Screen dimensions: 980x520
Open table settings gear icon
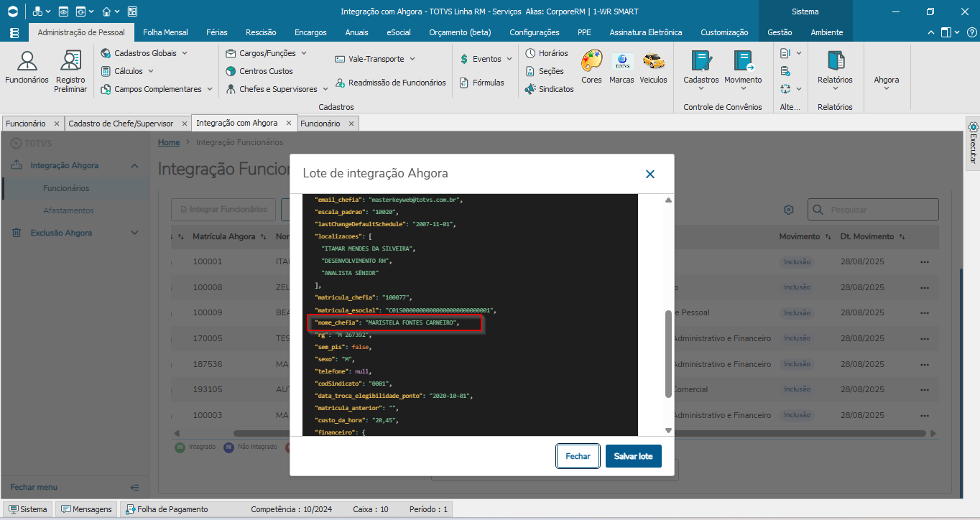point(788,210)
